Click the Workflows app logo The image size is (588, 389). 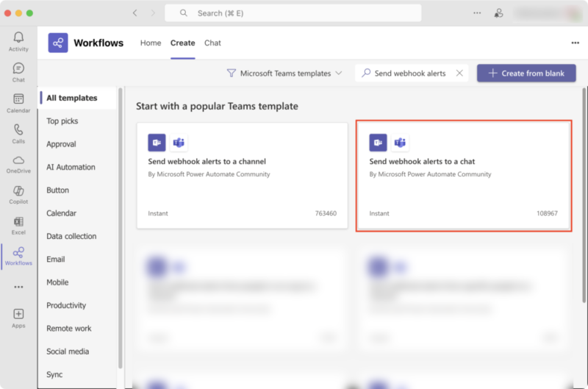[x=58, y=43]
